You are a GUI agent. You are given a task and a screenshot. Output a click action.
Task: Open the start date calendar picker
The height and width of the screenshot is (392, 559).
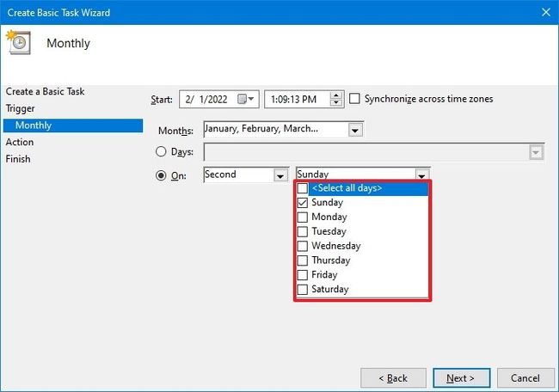tap(247, 99)
